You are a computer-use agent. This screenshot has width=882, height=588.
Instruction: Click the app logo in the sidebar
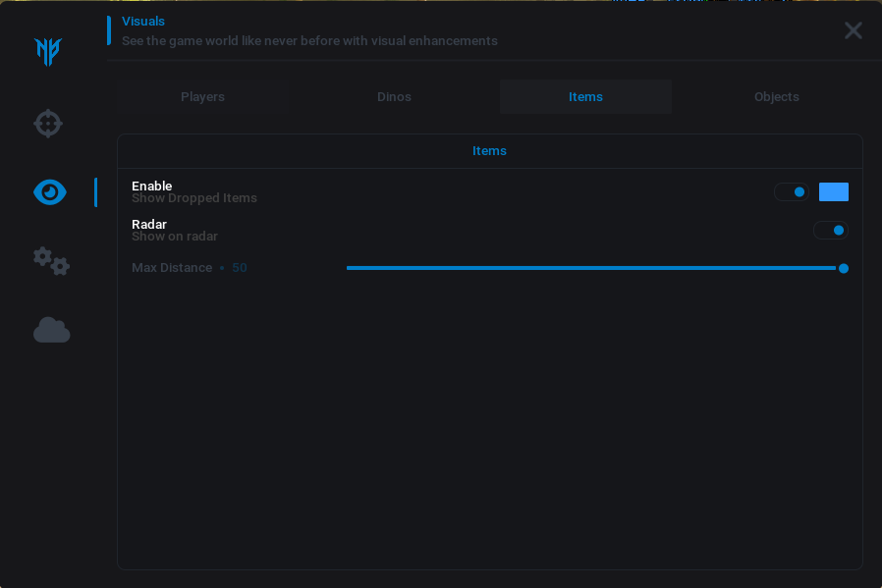coord(48,51)
